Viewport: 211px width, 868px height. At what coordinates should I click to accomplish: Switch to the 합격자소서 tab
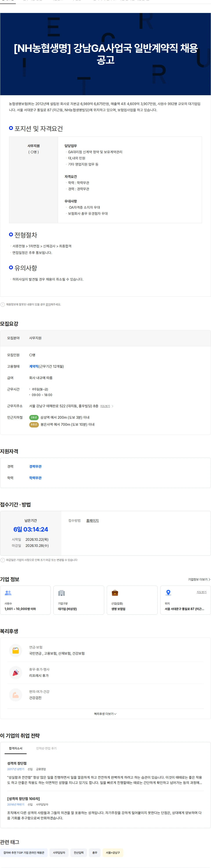15,748
